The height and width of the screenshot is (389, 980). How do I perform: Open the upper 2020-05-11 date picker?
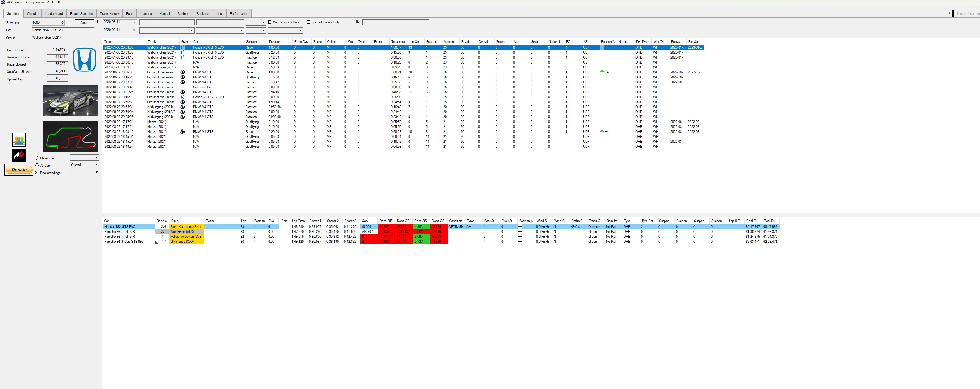(x=120, y=22)
